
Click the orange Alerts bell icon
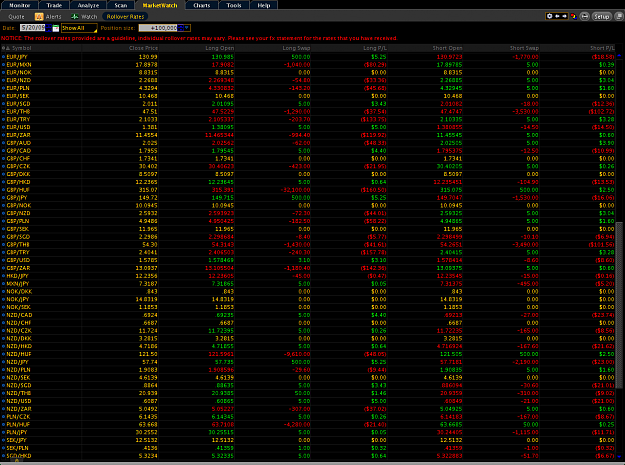pos(39,17)
